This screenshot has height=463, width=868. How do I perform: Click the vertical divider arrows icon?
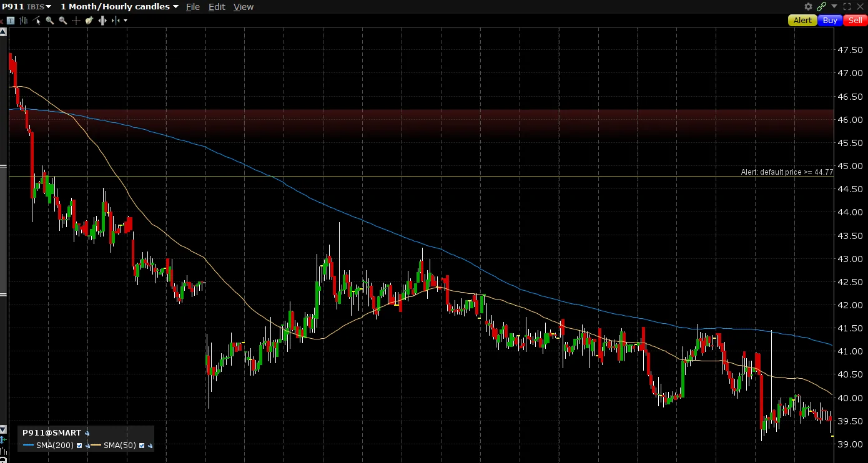point(116,21)
